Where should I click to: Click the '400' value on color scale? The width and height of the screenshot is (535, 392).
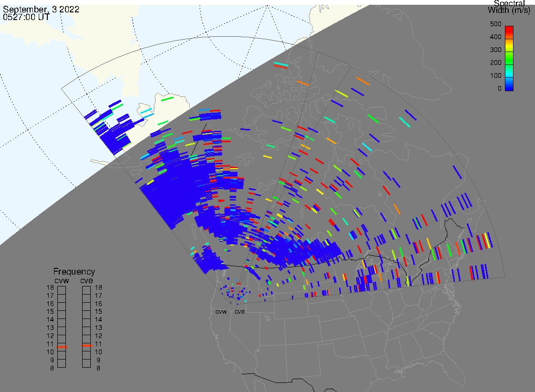click(x=495, y=37)
